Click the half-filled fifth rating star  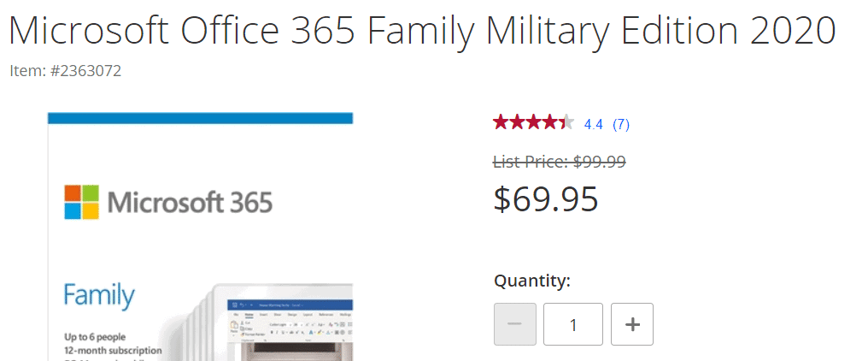pyautogui.click(x=566, y=122)
